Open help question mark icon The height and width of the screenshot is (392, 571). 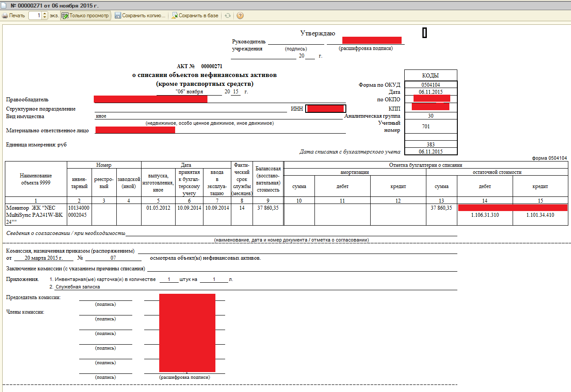coord(240,15)
